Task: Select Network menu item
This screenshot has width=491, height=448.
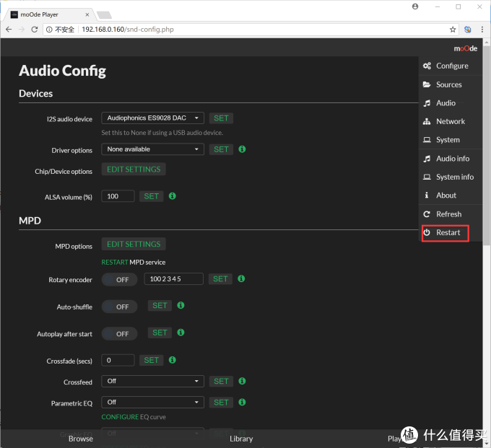Action: pyautogui.click(x=450, y=121)
